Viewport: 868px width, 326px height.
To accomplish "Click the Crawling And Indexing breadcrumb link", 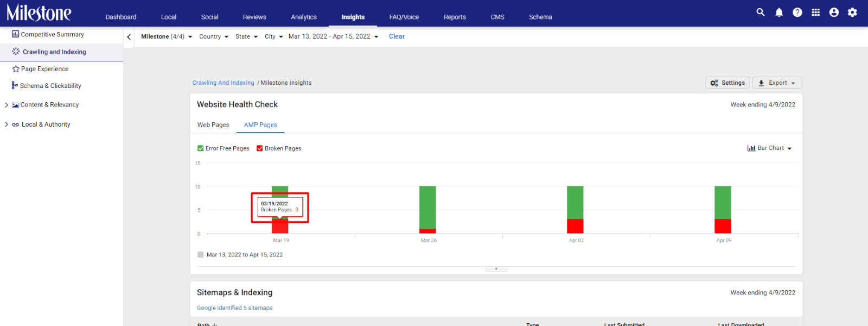I will point(223,83).
